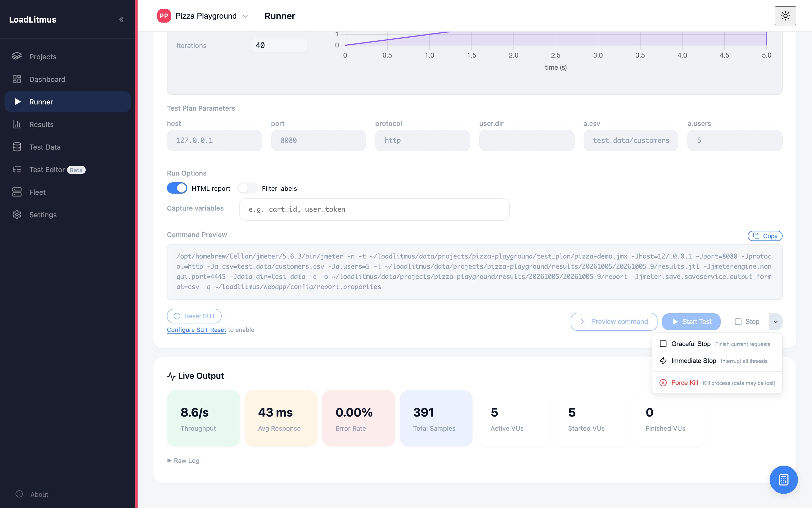
Task: Click the Live Output activity icon
Action: point(171,376)
